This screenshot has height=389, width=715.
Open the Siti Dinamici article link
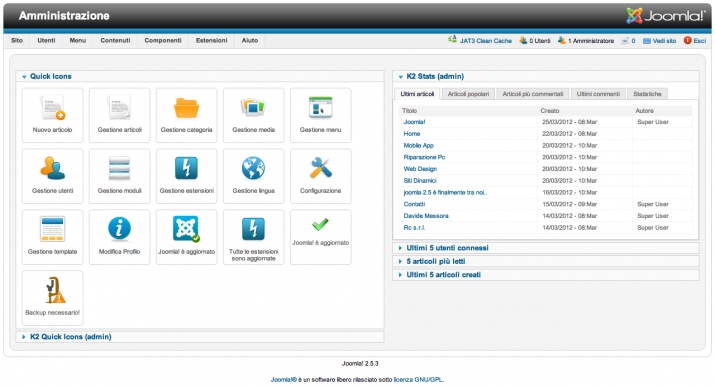pos(420,181)
